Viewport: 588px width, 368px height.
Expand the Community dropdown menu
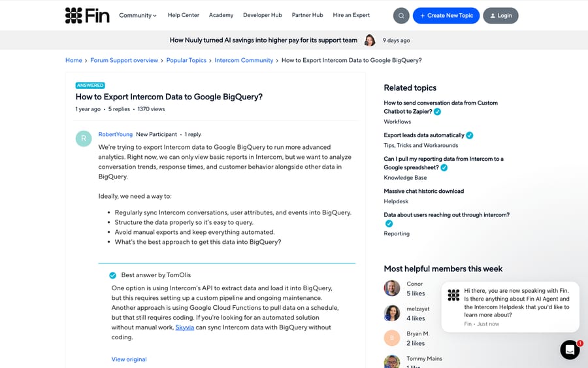pos(138,16)
